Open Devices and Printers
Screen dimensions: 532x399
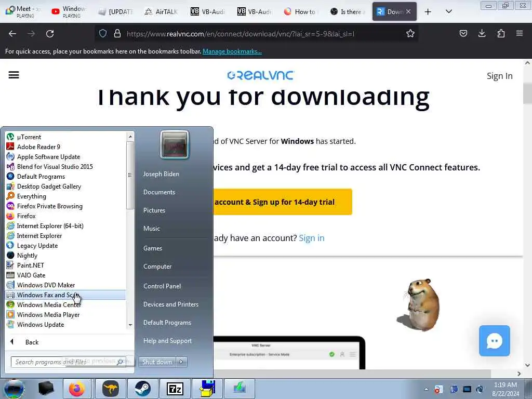coord(171,304)
